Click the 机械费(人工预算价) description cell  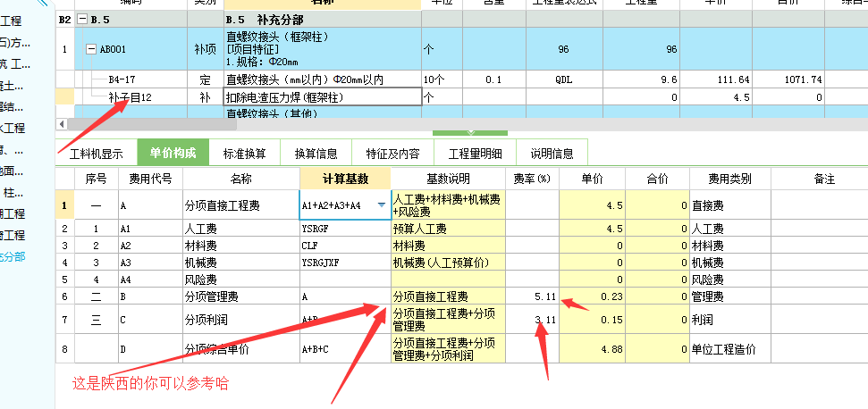pos(448,263)
